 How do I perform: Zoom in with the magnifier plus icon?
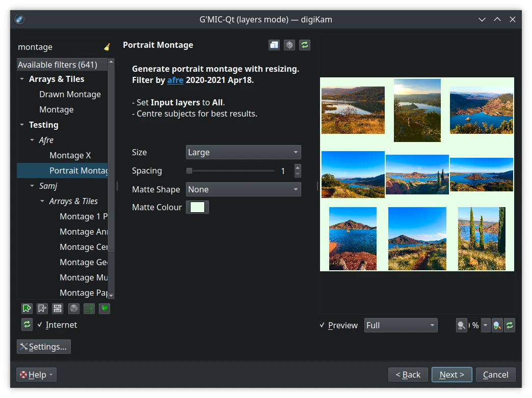click(496, 325)
